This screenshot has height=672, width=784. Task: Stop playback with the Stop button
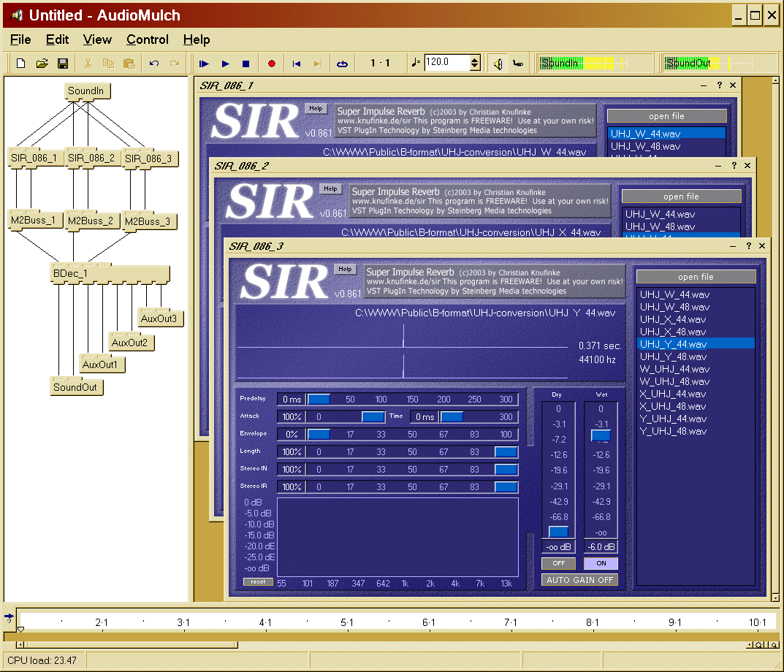click(x=246, y=64)
